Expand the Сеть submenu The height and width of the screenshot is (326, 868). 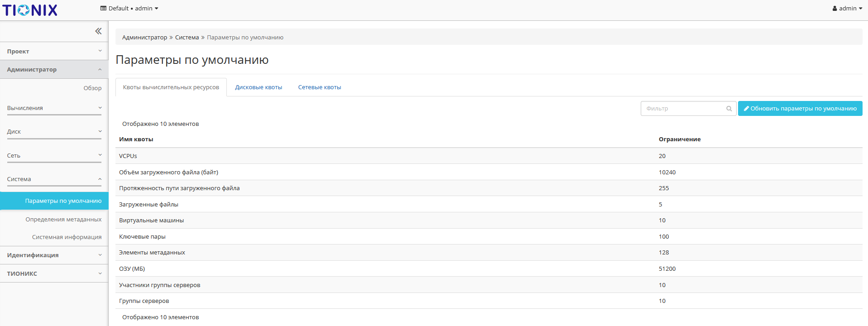[54, 156]
